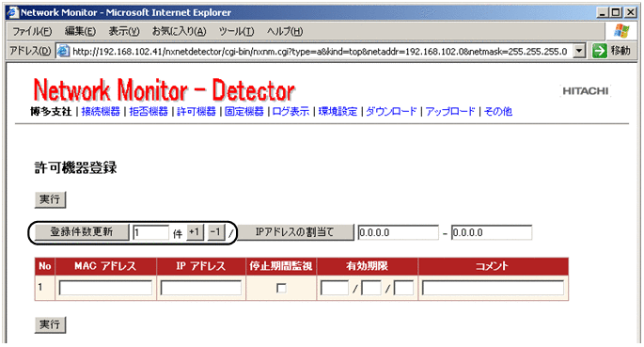Click the IP アドレス field in row 1
The height and width of the screenshot is (347, 644).
(x=201, y=288)
